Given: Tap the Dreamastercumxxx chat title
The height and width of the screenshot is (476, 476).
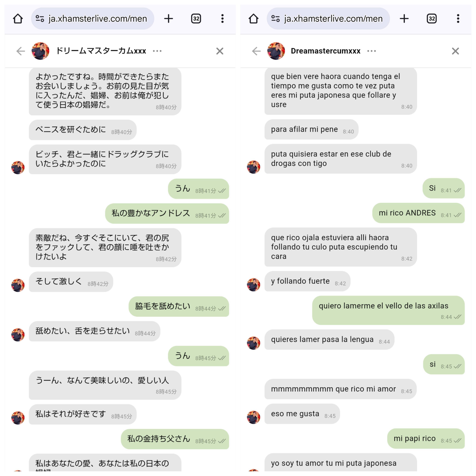Looking at the screenshot, I should pos(326,51).
